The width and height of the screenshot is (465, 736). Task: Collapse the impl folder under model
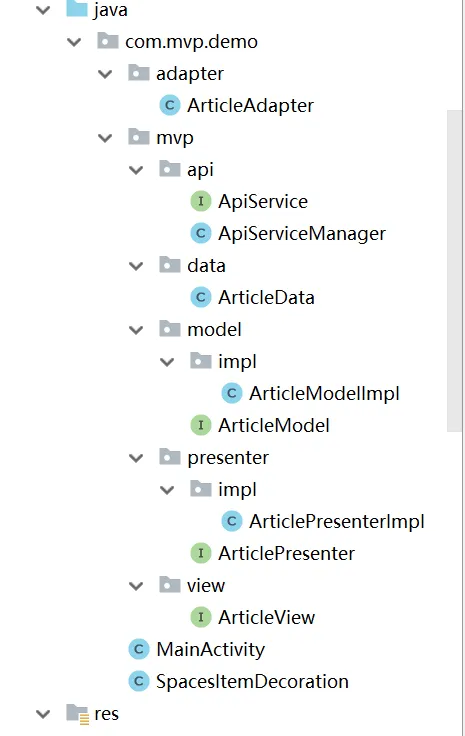point(167,362)
